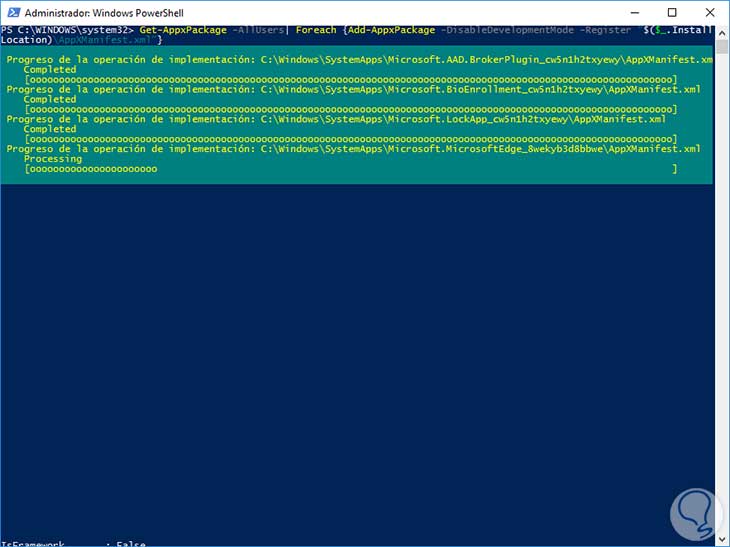The image size is (730, 547).
Task: Click the progress bar under LockApp
Action: click(x=351, y=139)
